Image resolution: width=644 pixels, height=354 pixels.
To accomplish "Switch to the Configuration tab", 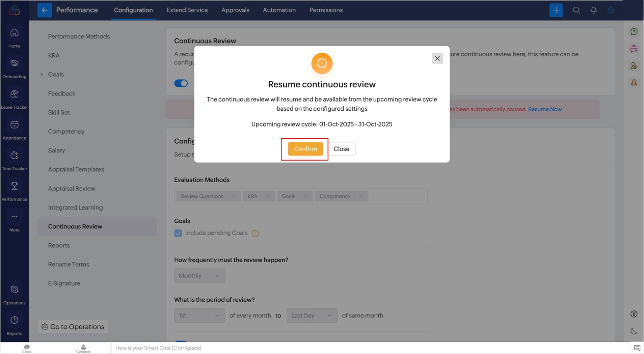I will (x=133, y=10).
